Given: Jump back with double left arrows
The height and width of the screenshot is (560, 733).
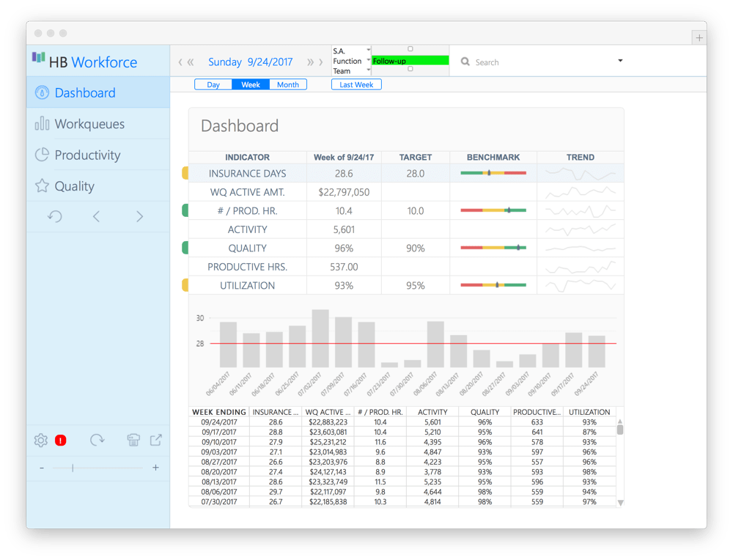Looking at the screenshot, I should coord(191,62).
